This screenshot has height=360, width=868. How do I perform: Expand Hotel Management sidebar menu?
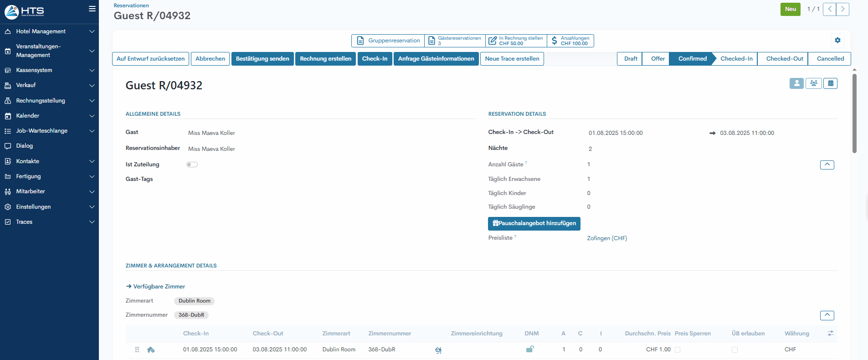click(x=49, y=31)
